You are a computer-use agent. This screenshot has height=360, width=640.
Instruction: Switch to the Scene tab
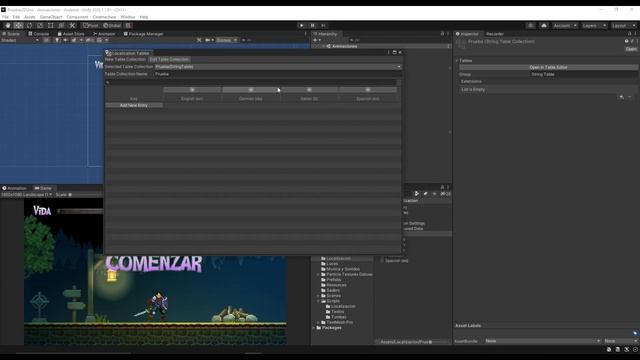(x=11, y=34)
